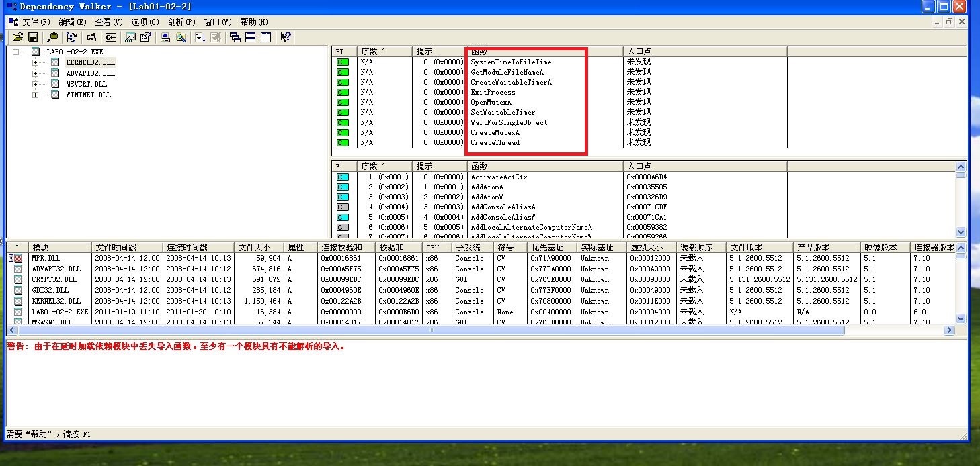This screenshot has width=980, height=466.
Task: Sort by 文件时间戳 column header
Action: (x=126, y=247)
